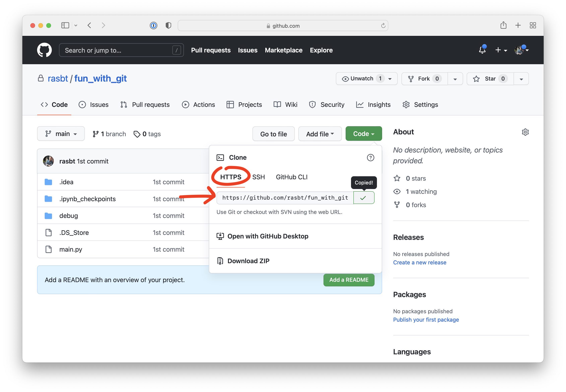Open the .DS_Store file
566x392 pixels.
coord(74,233)
